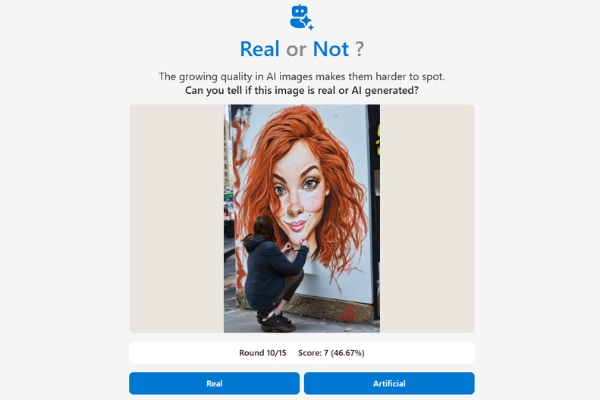Click the robot logo icon at top
Viewport: 600px width, 400px height.
tap(302, 17)
